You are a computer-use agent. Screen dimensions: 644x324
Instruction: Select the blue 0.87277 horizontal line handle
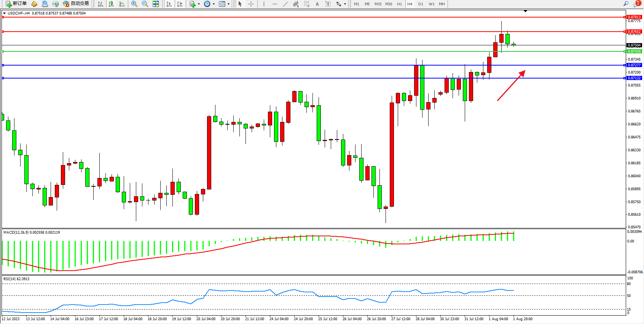(3, 65)
